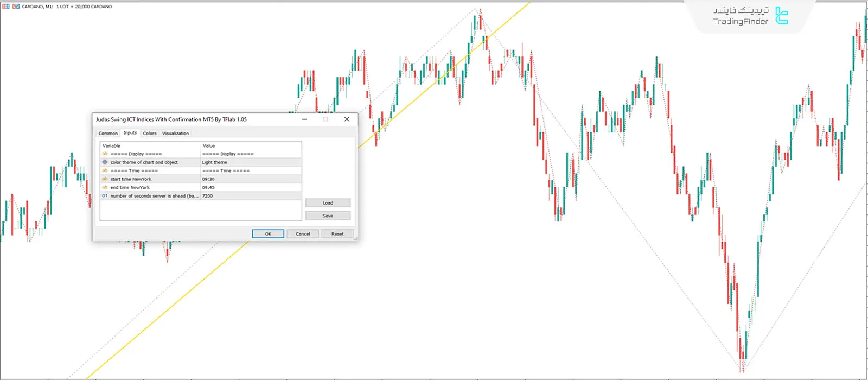This screenshot has height=380, width=868.
Task: Edit the end time value 09:45
Action: tap(251, 187)
